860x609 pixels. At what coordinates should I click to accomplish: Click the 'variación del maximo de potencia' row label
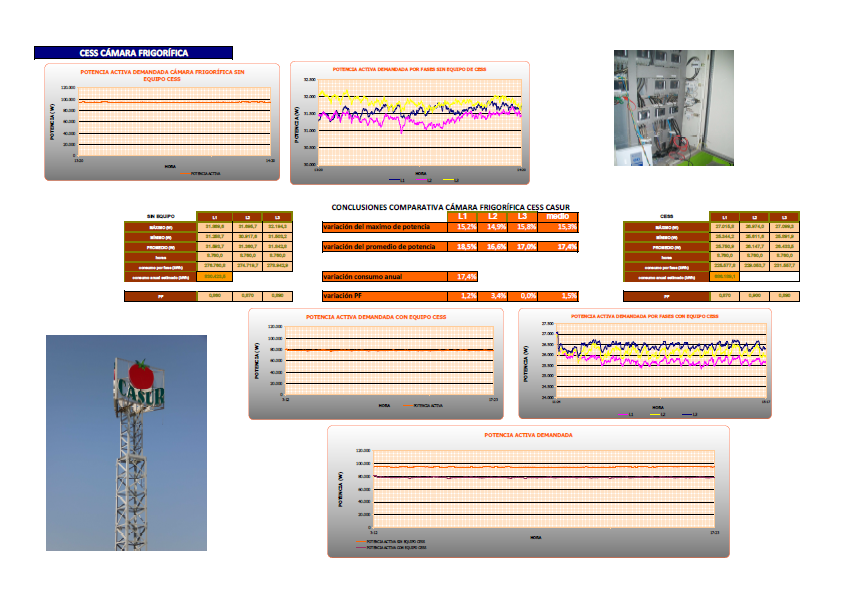tap(383, 228)
